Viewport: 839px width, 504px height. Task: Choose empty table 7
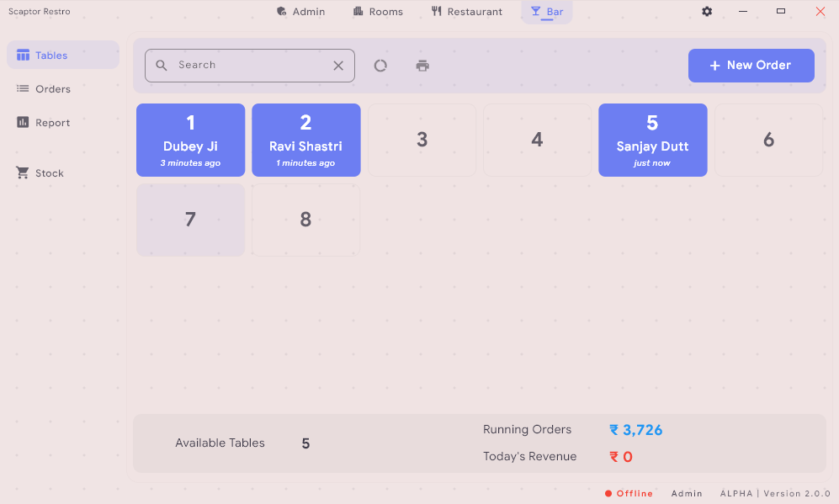[x=190, y=220]
